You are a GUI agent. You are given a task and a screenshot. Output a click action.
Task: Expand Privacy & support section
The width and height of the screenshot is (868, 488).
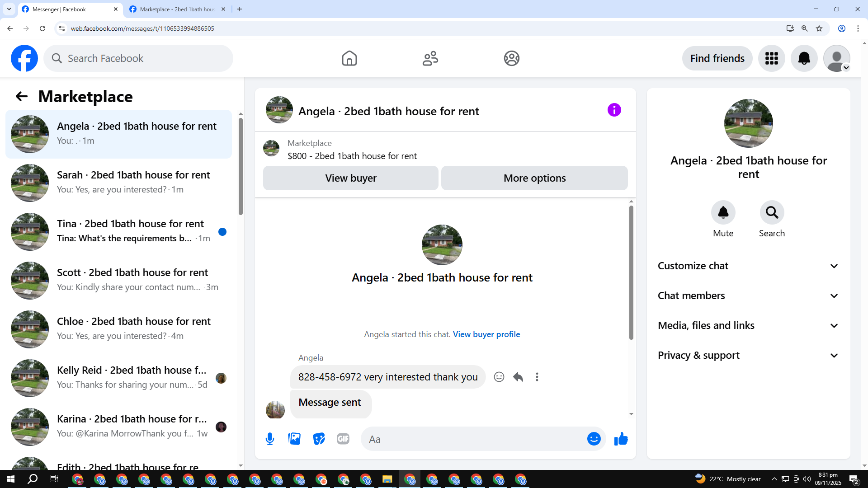pos(749,355)
